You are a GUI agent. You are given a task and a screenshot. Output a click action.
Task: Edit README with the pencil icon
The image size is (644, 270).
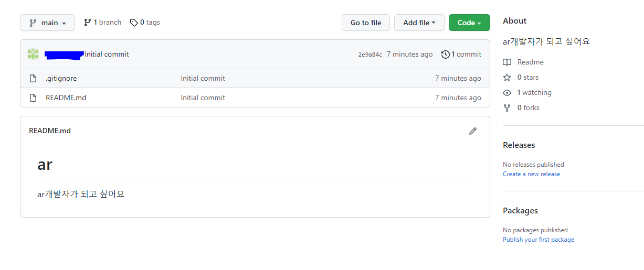tap(473, 131)
